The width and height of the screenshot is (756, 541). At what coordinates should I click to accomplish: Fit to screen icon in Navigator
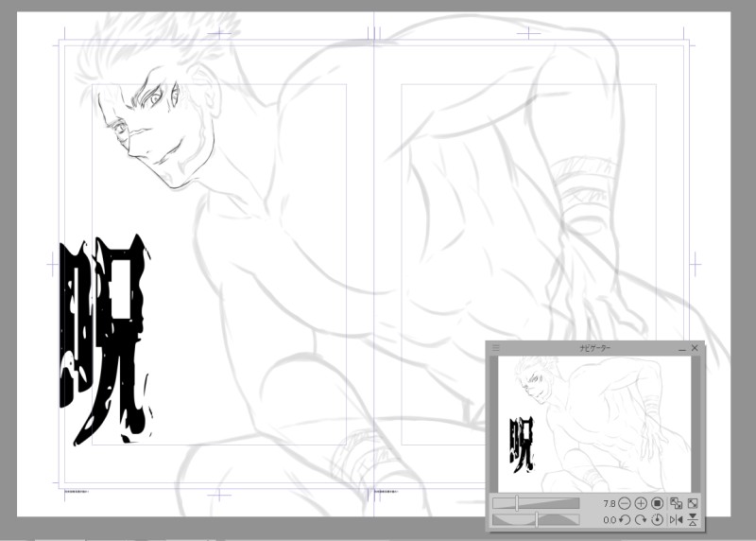click(x=693, y=503)
